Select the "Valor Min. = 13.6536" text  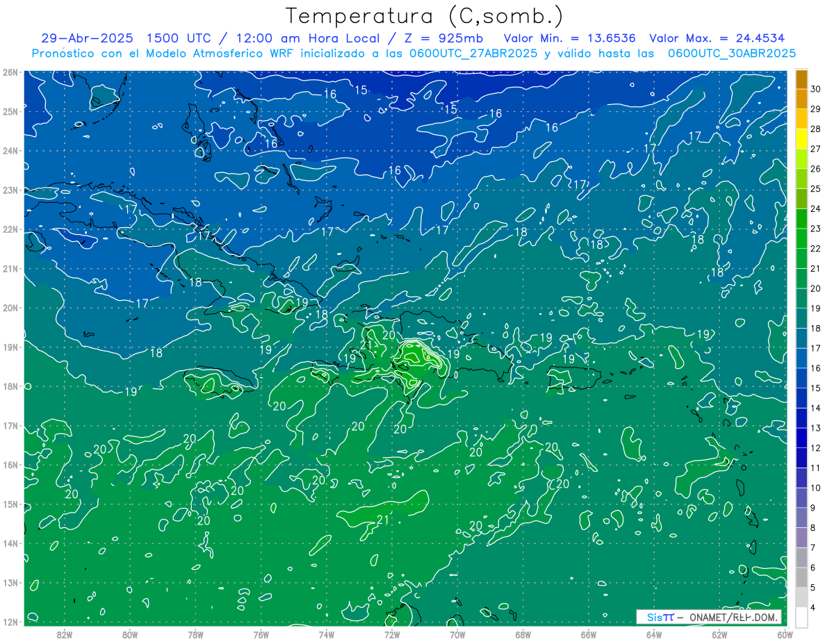click(570, 38)
